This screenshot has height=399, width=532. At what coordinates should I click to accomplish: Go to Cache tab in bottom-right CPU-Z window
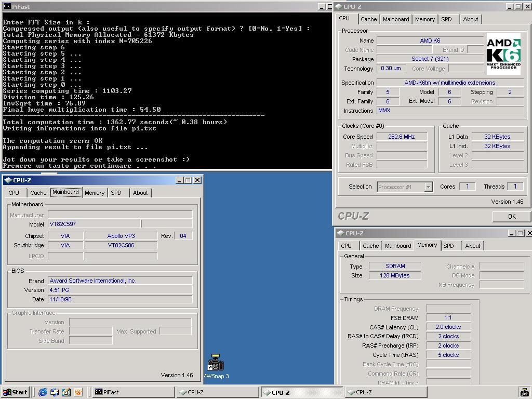coord(370,246)
